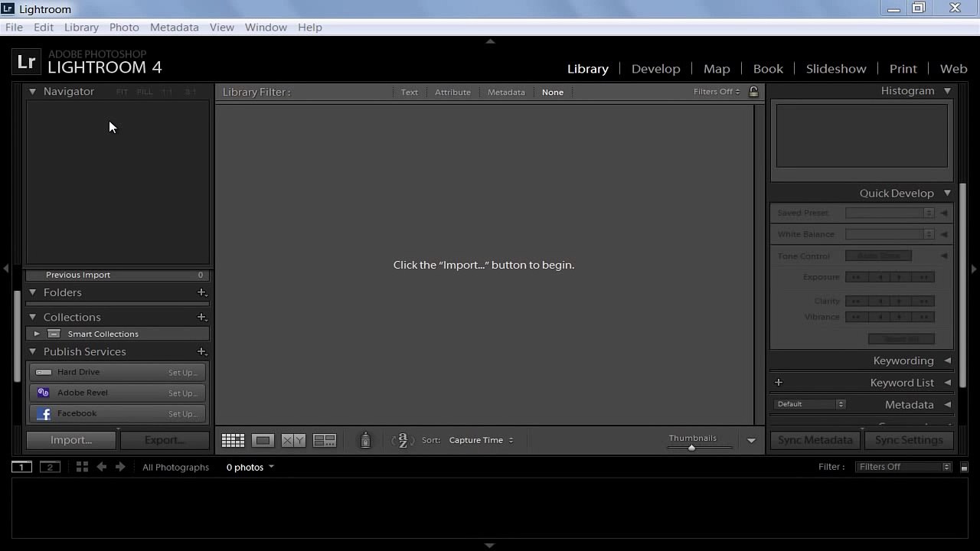
Task: Open the filmstrip Filters Off dropdown
Action: click(903, 467)
